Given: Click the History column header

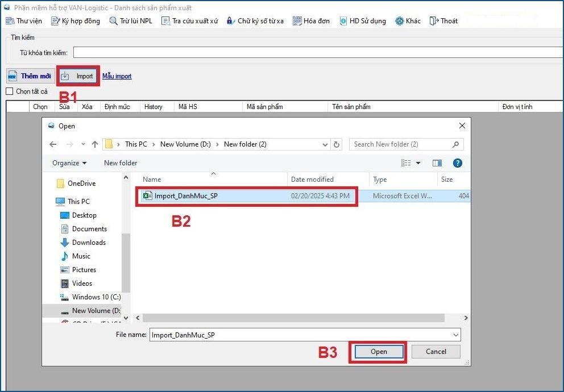Looking at the screenshot, I should pos(157,107).
